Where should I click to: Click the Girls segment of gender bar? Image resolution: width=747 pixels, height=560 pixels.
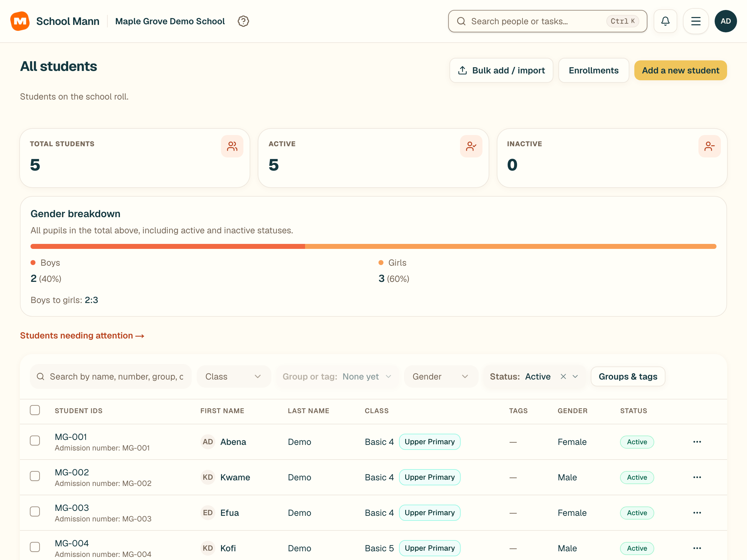click(x=511, y=246)
